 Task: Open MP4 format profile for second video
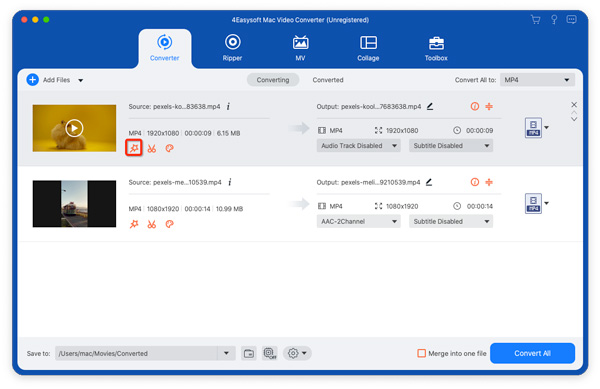tap(533, 203)
